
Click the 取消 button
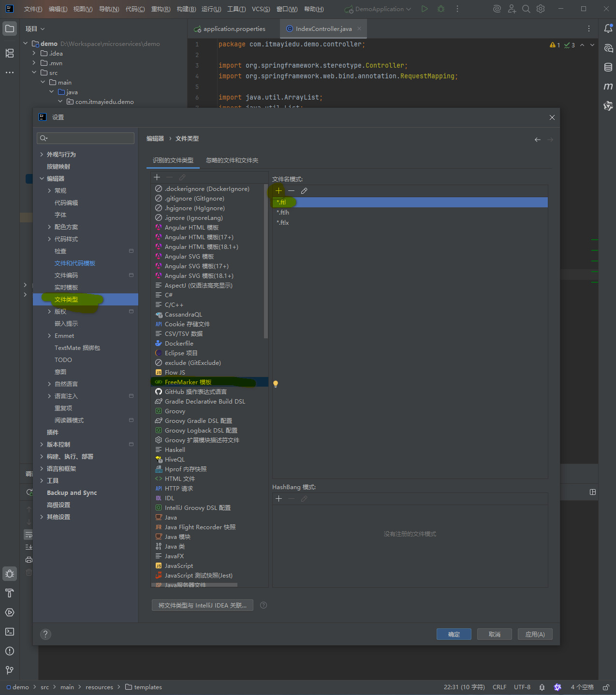(x=495, y=634)
